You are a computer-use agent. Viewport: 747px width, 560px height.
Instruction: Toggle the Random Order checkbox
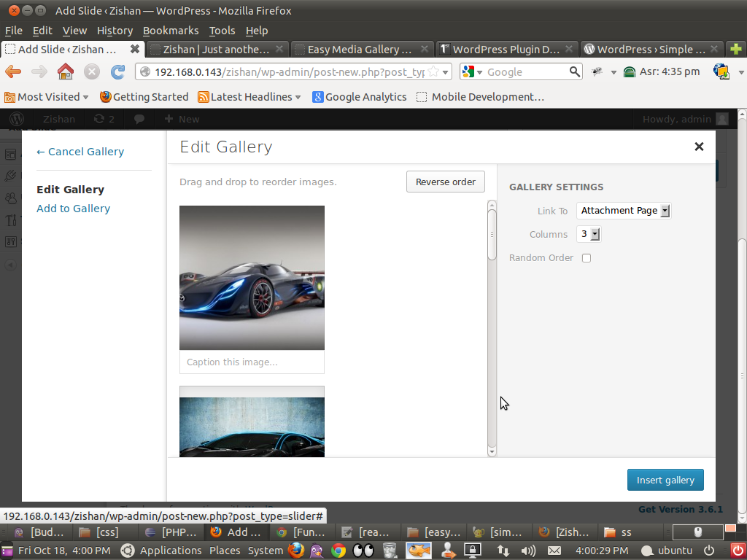tap(587, 257)
